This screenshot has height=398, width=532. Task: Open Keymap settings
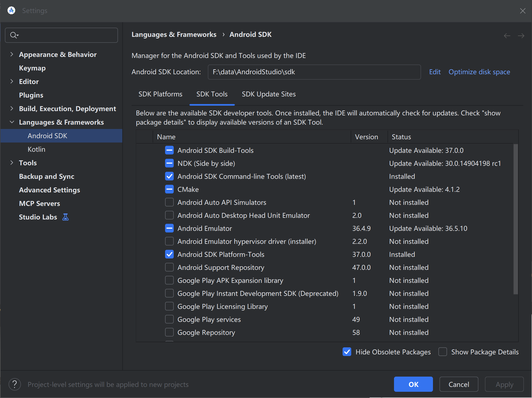[x=32, y=68]
